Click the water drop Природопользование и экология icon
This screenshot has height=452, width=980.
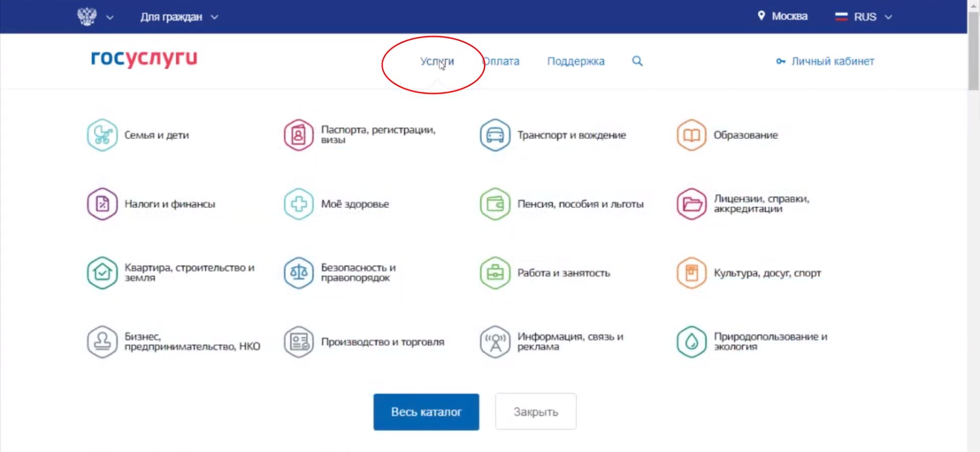691,342
